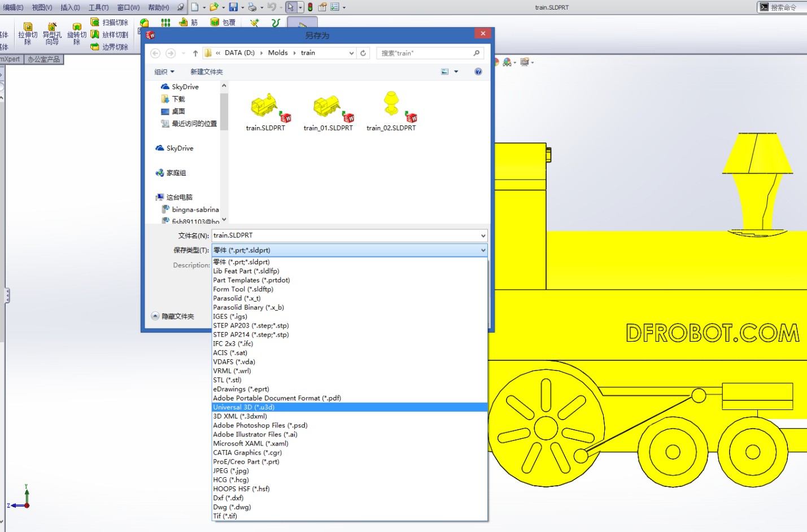Click the 新建文件夹 new folder button

coord(207,72)
